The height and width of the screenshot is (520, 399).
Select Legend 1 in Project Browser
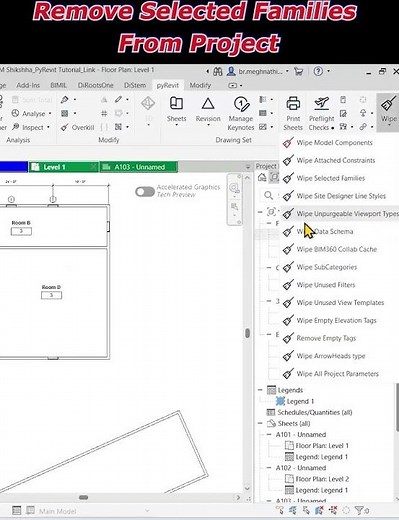point(300,401)
